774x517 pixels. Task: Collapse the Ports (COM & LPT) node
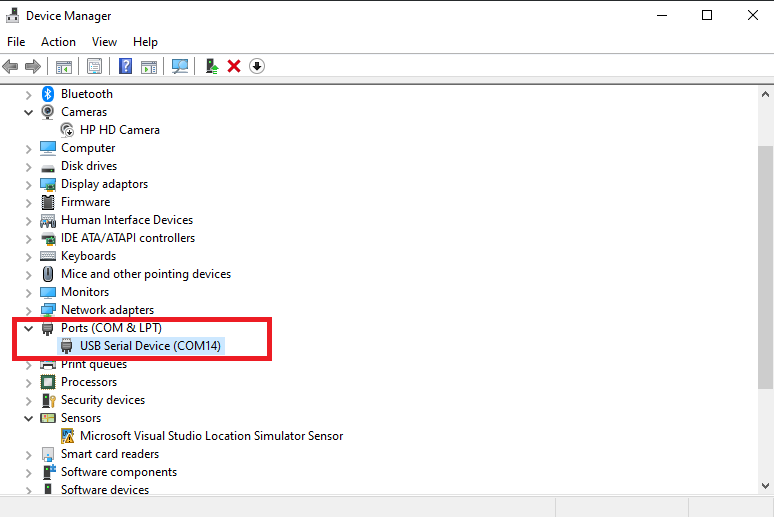click(29, 328)
